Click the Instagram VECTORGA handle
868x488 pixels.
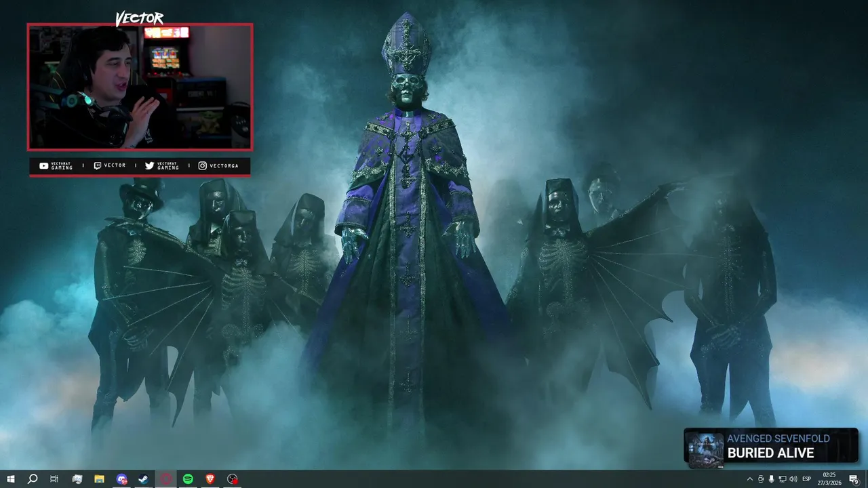[x=218, y=165]
